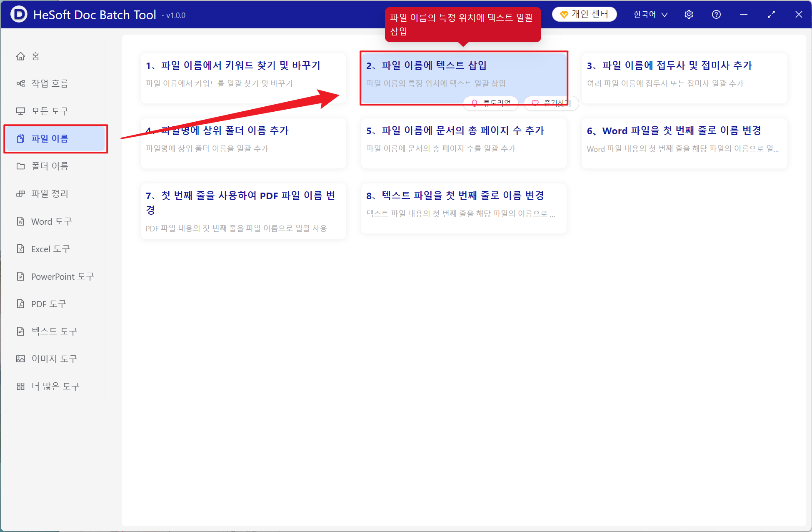Click description 파일 이름에 문서의 총 페이지 수를 일괄 추가
Image resolution: width=812 pixels, height=532 pixels.
[x=441, y=148]
